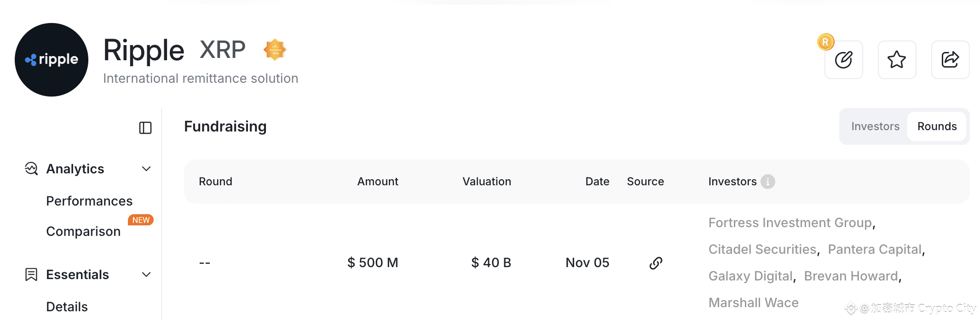The width and height of the screenshot is (980, 320).
Task: Collapse the Essentials section
Action: [146, 274]
